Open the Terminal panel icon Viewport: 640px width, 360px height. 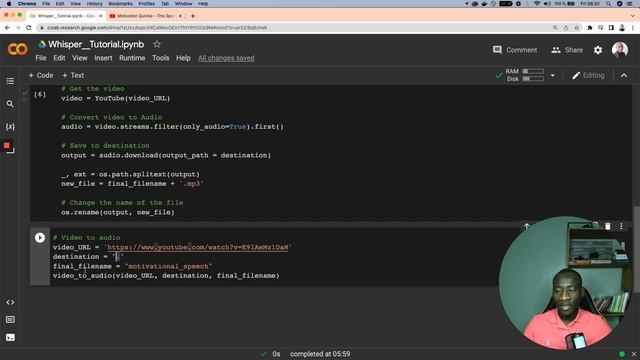(x=10, y=338)
